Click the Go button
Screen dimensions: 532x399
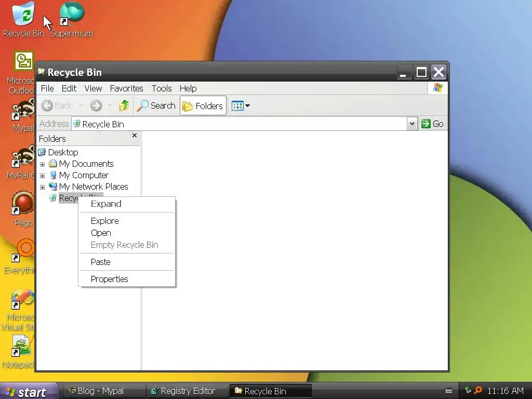[432, 124]
